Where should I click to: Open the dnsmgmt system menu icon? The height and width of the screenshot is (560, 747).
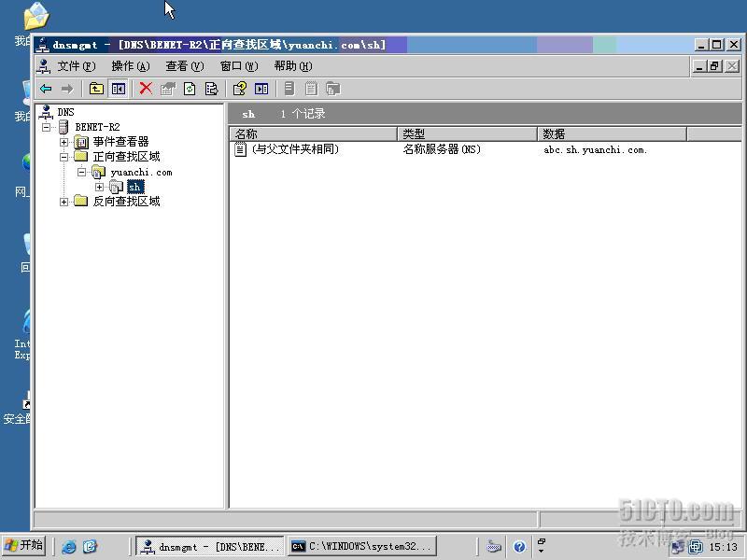click(42, 45)
